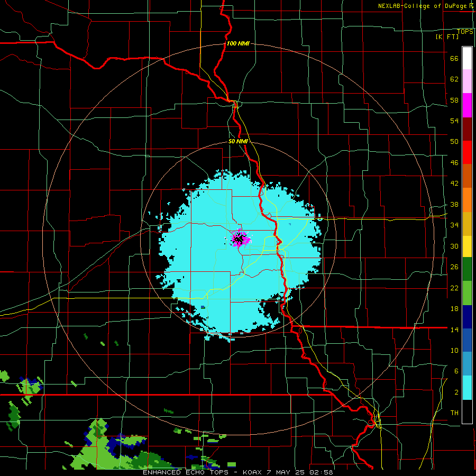Click the yellow legend swatch

pyautogui.click(x=467, y=246)
